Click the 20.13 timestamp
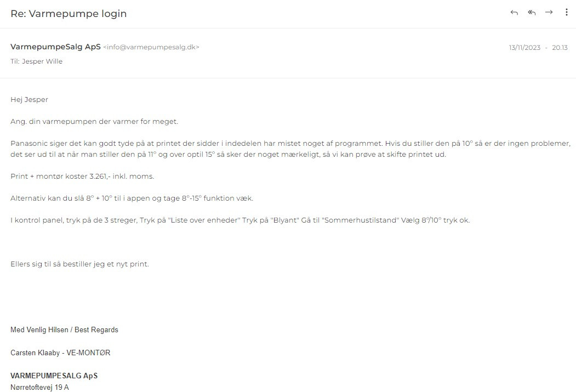Viewport: 576px width, 392px height. pyautogui.click(x=560, y=48)
